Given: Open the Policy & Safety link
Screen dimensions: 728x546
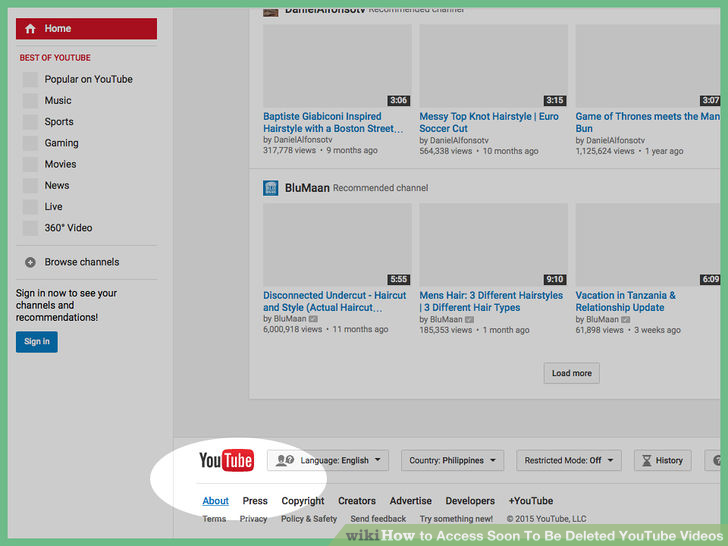Looking at the screenshot, I should tap(309, 519).
